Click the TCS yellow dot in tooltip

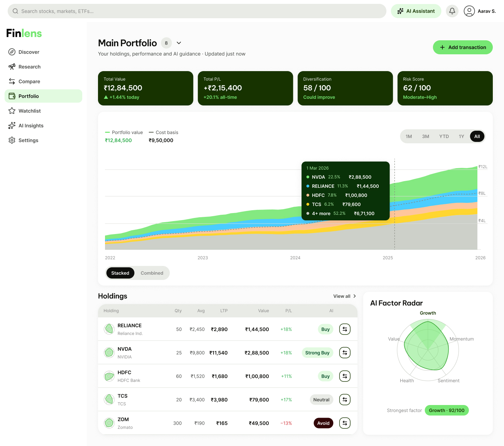click(308, 204)
